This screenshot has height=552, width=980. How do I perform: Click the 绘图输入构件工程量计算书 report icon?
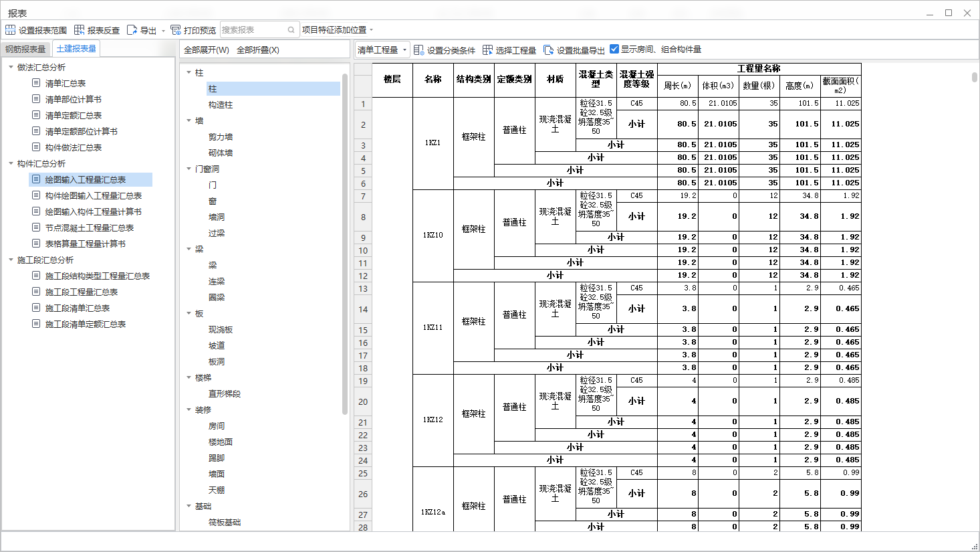[x=36, y=211]
